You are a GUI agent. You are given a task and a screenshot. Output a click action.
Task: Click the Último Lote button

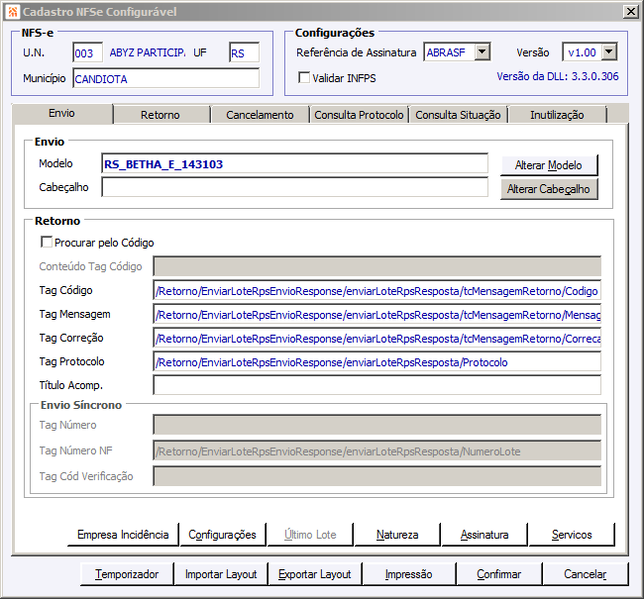click(x=310, y=534)
